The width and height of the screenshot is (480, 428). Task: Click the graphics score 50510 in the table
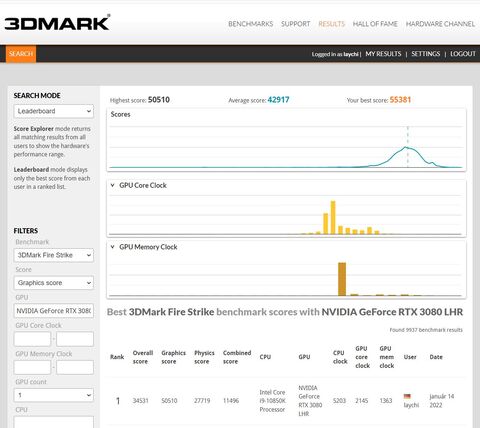169,401
